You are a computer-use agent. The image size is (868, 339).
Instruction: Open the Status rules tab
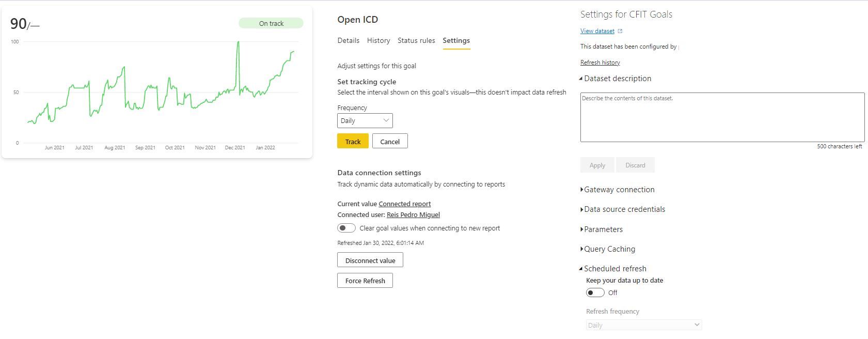pos(416,40)
